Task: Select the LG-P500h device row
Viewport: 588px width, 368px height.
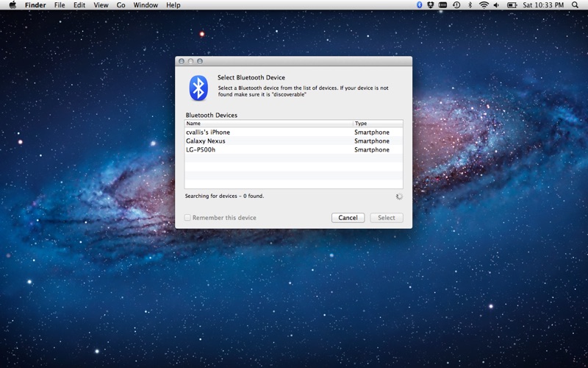Action: 293,149
